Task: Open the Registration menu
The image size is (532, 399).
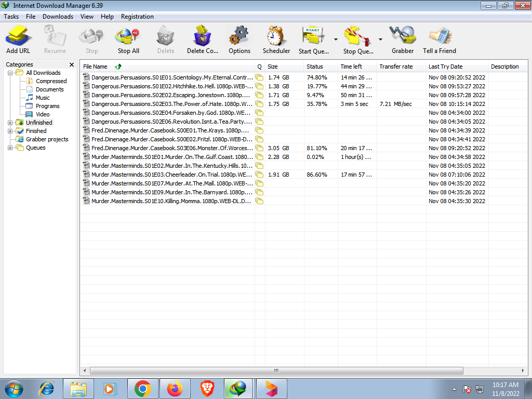Action: pos(137,17)
